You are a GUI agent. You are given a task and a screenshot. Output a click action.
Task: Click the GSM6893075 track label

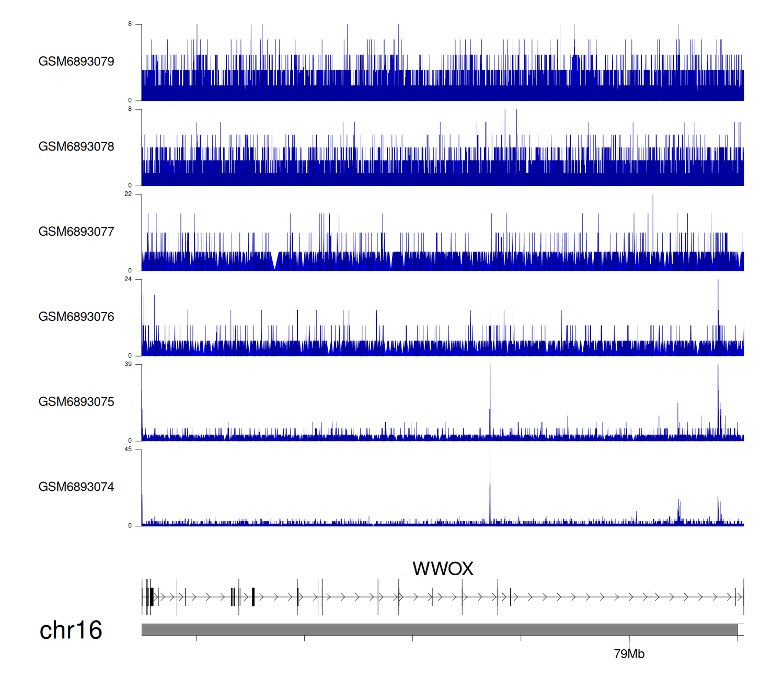point(76,402)
